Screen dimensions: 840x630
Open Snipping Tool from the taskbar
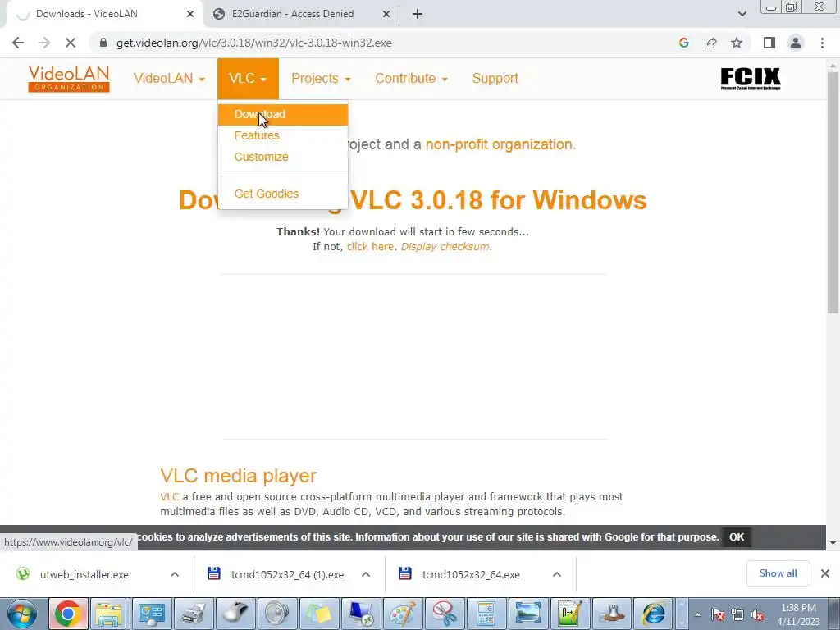coord(444,614)
